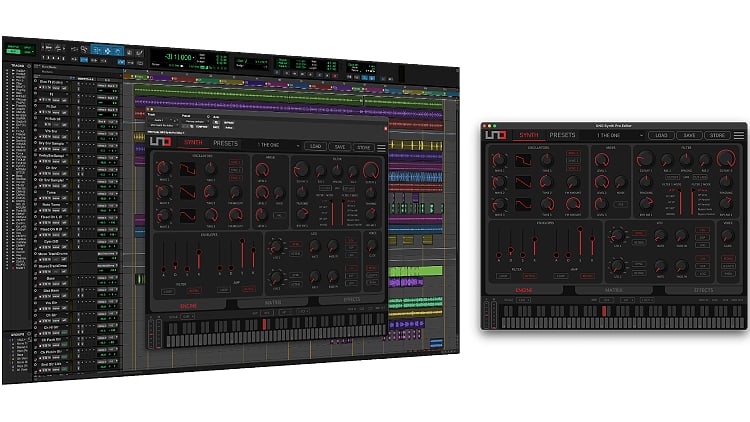Toggle filter envelope RETRIG button in standalone editor
Viewport: 750px width, 422px height.
pyautogui.click(x=530, y=276)
